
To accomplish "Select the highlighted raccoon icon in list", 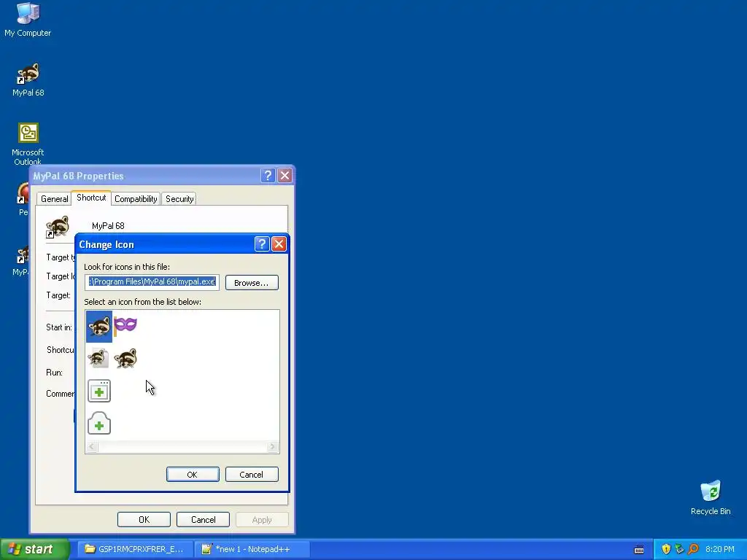I will coord(99,327).
